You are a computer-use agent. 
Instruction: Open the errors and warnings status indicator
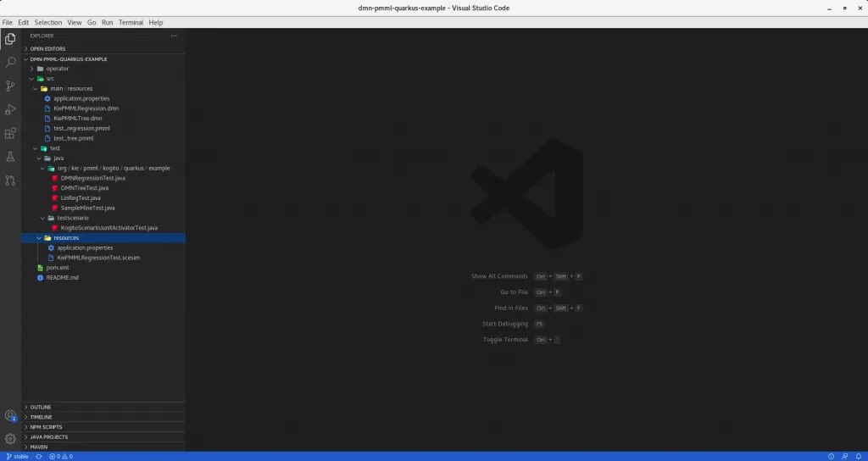coord(61,457)
